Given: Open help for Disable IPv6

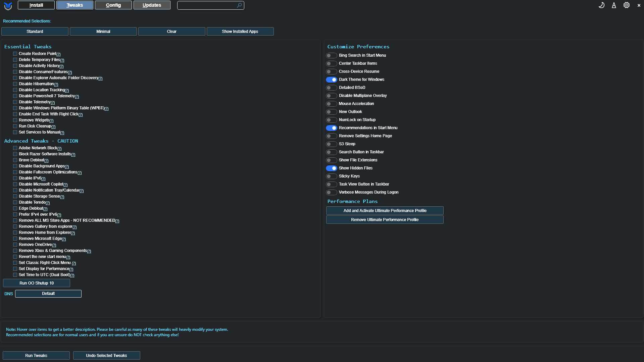Looking at the screenshot, I should pos(43,178).
